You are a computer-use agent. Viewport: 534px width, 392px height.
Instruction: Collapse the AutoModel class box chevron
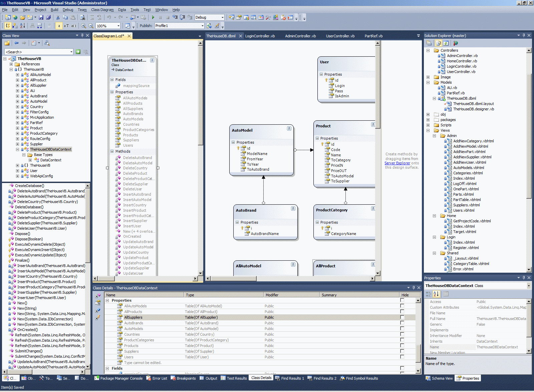pyautogui.click(x=289, y=129)
